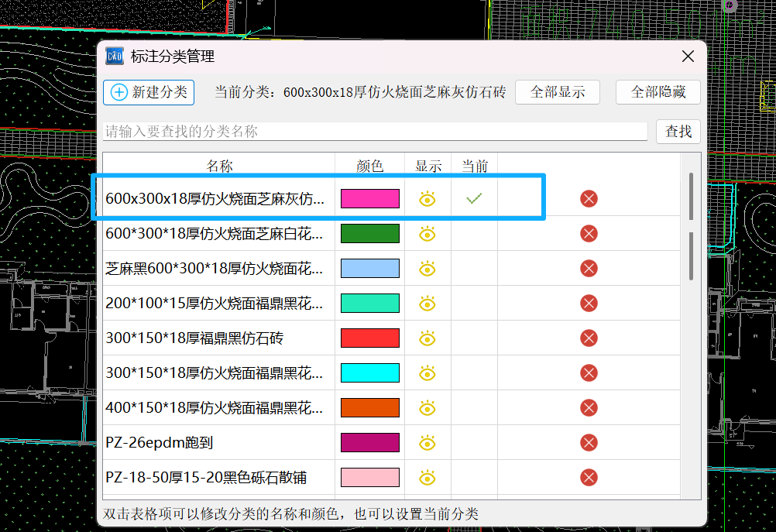Toggle visibility of 600x300x18厚仿火烧面芝麻灰仿 row
Image resolution: width=776 pixels, height=532 pixels.
427,199
